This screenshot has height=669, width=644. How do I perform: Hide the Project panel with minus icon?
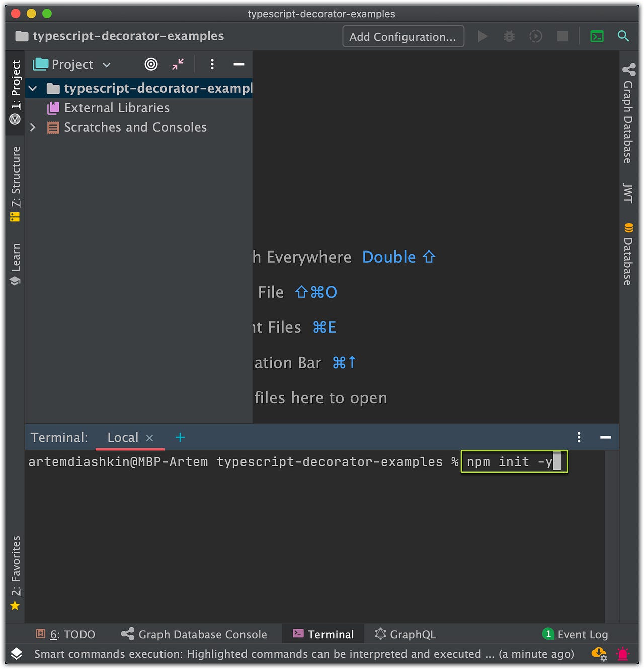point(239,64)
